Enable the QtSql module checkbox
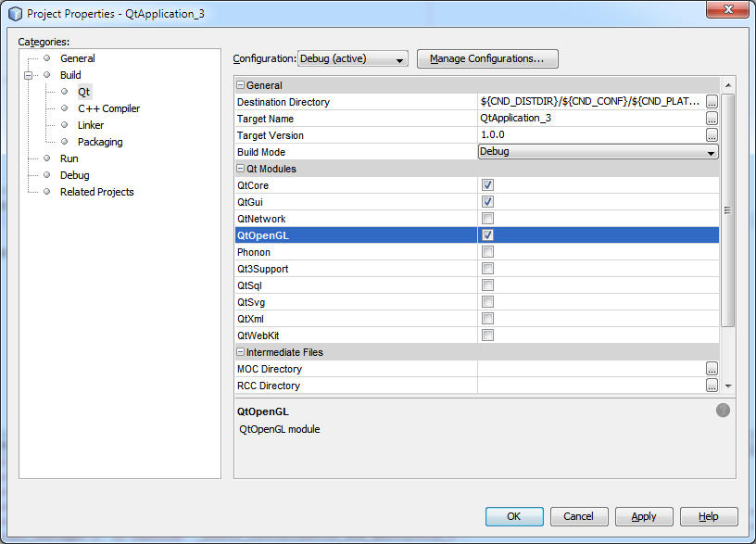Screen dimensions: 756x544 point(487,285)
